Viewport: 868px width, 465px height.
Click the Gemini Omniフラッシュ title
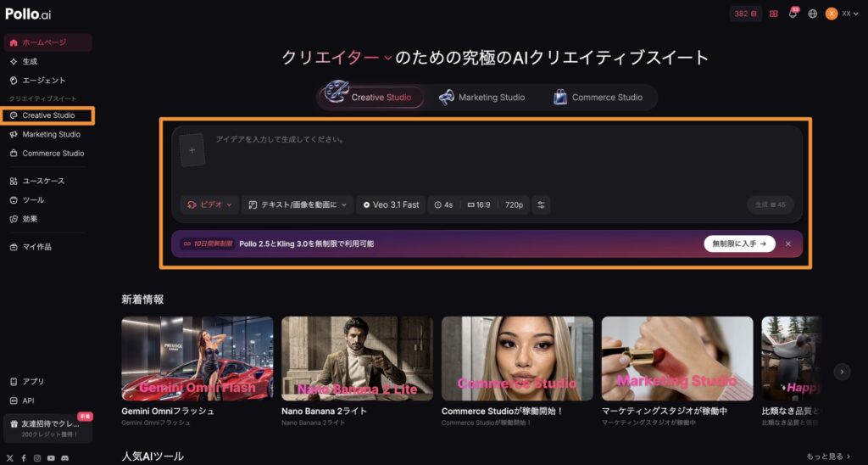pyautogui.click(x=168, y=412)
